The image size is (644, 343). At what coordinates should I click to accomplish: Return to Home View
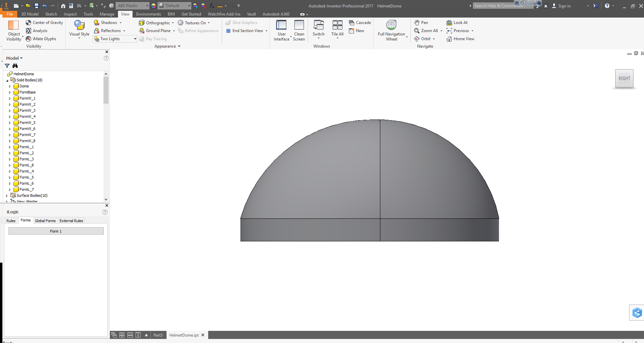[460, 39]
